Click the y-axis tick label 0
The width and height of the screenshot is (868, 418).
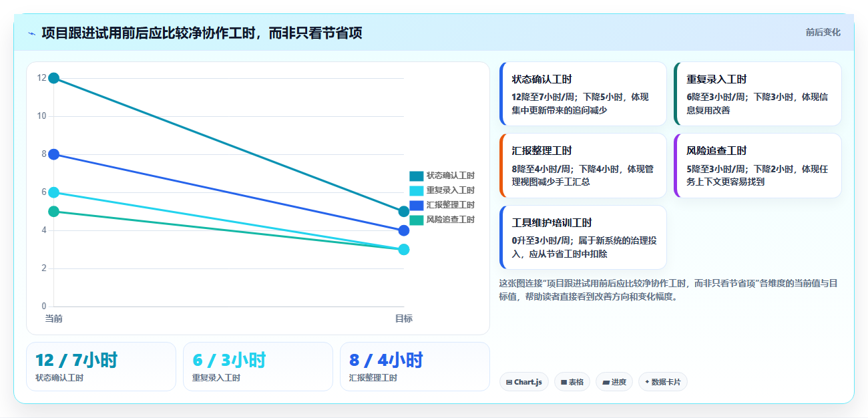[44, 306]
